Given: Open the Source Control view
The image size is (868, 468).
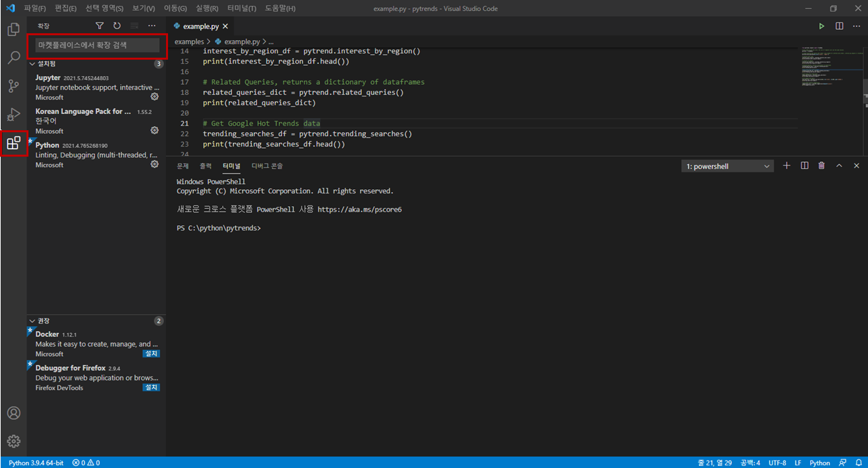Looking at the screenshot, I should point(13,86).
